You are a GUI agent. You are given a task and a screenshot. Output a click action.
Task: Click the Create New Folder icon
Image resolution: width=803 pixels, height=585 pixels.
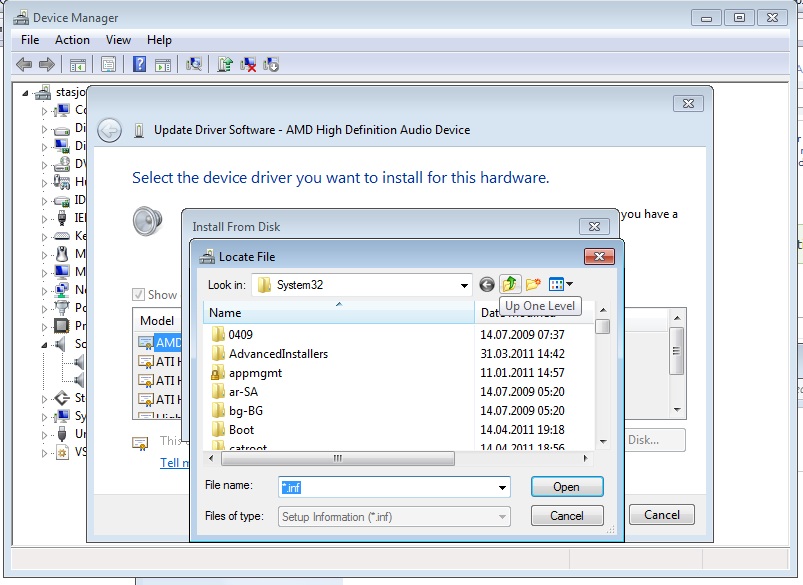(x=534, y=285)
